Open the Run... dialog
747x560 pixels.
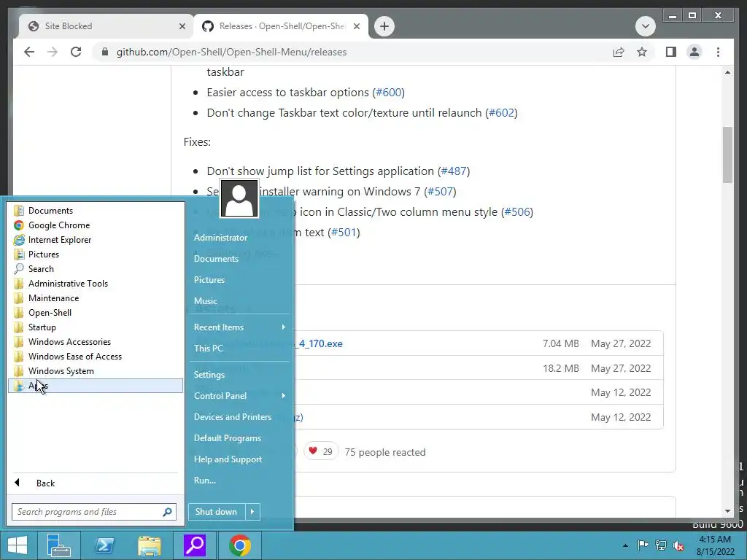239,481
